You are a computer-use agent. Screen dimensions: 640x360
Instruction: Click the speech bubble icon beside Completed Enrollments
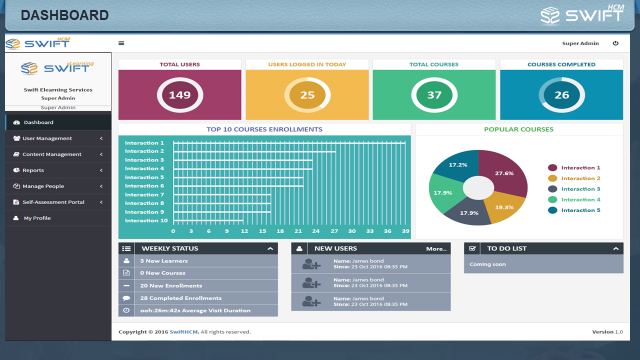point(127,298)
